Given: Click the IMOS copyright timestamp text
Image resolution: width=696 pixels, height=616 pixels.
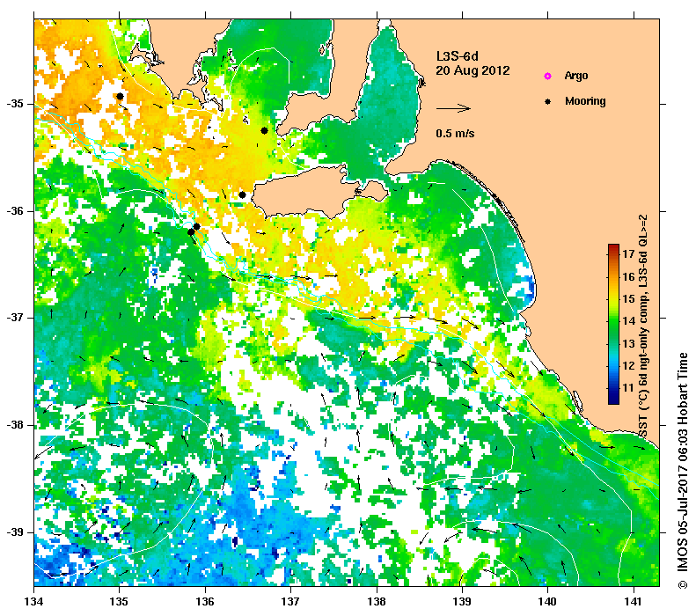Looking at the screenshot, I should tap(683, 471).
